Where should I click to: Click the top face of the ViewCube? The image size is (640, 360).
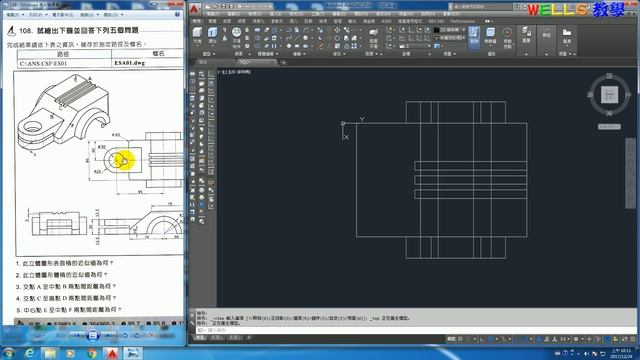(x=609, y=95)
